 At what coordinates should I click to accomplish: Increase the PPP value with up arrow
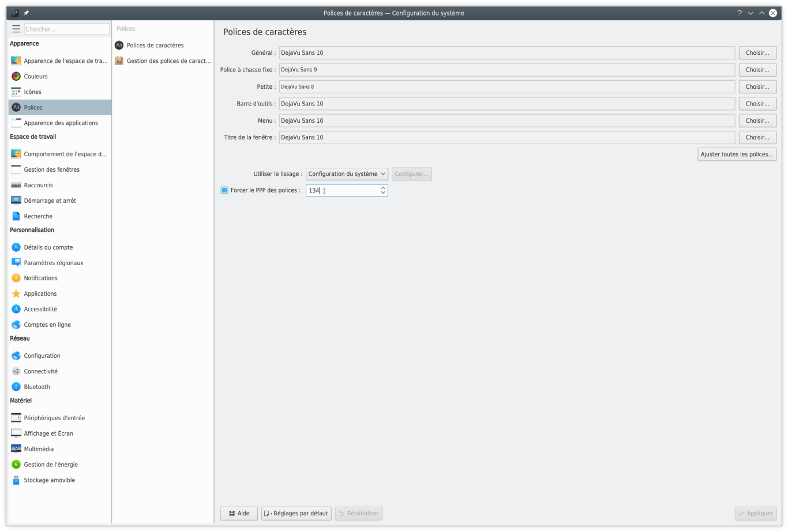pyautogui.click(x=383, y=188)
